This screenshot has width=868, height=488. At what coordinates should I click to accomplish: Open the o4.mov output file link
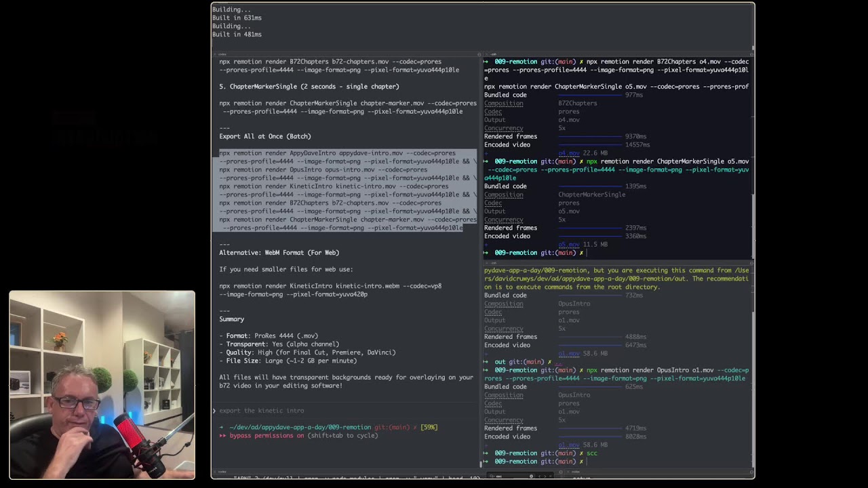click(x=569, y=153)
